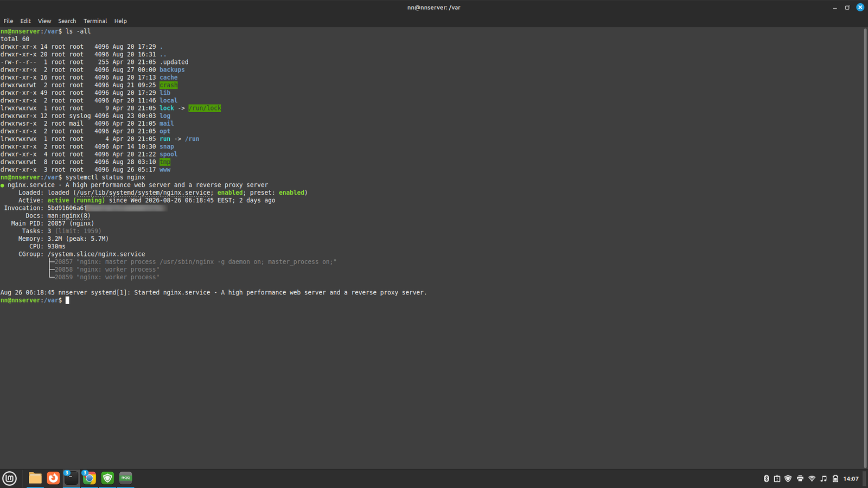Viewport: 868px width, 488px height.
Task: Open the Search menu
Action: (67, 21)
